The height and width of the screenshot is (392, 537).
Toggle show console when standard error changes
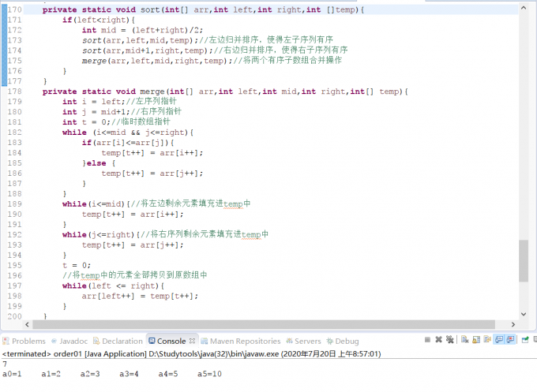coord(510,340)
